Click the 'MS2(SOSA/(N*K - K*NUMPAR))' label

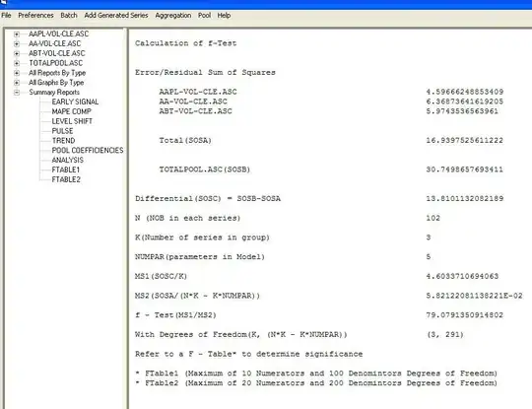pyautogui.click(x=197, y=296)
